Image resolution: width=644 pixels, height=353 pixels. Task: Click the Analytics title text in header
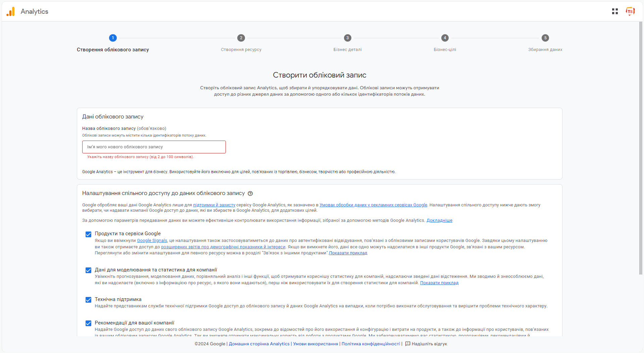[35, 11]
